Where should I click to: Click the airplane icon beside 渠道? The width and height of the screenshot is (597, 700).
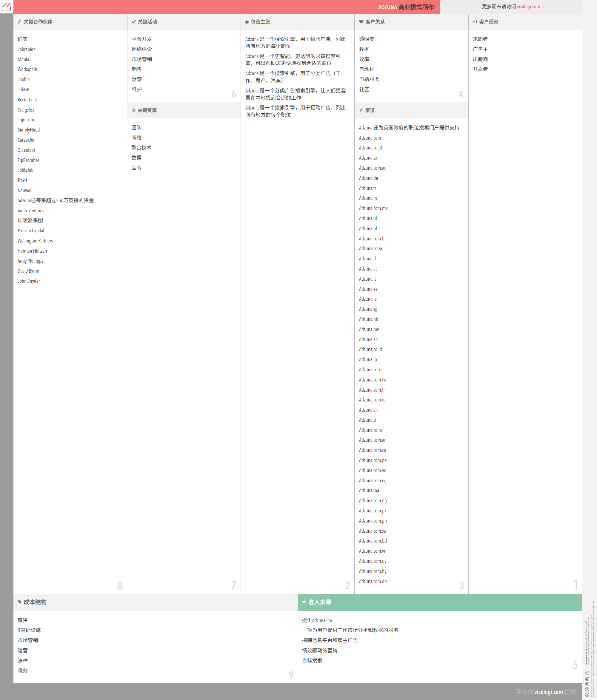[361, 110]
